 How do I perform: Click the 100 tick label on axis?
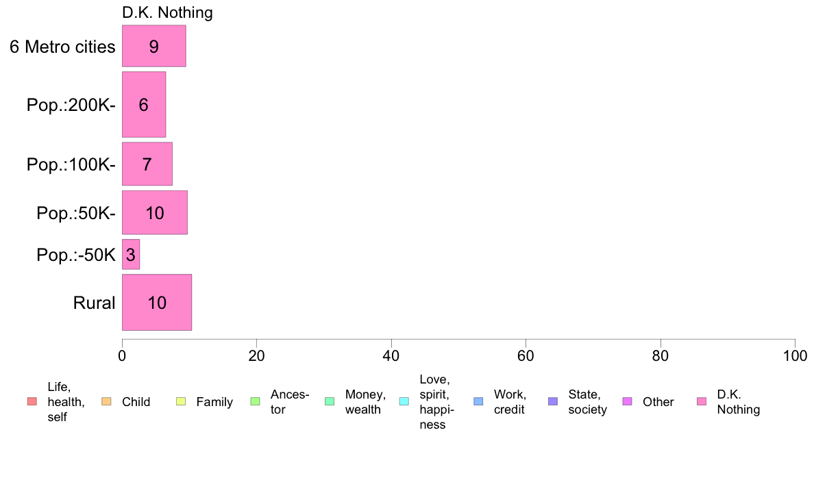coord(795,355)
